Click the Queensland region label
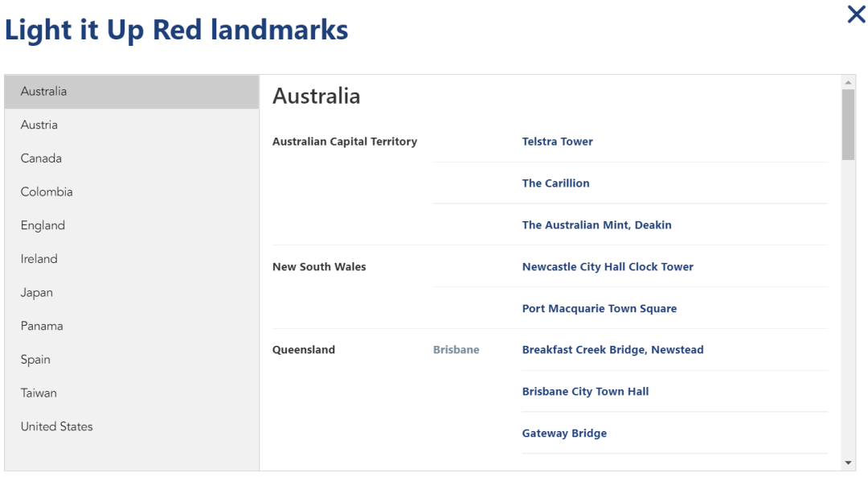 [x=303, y=350]
